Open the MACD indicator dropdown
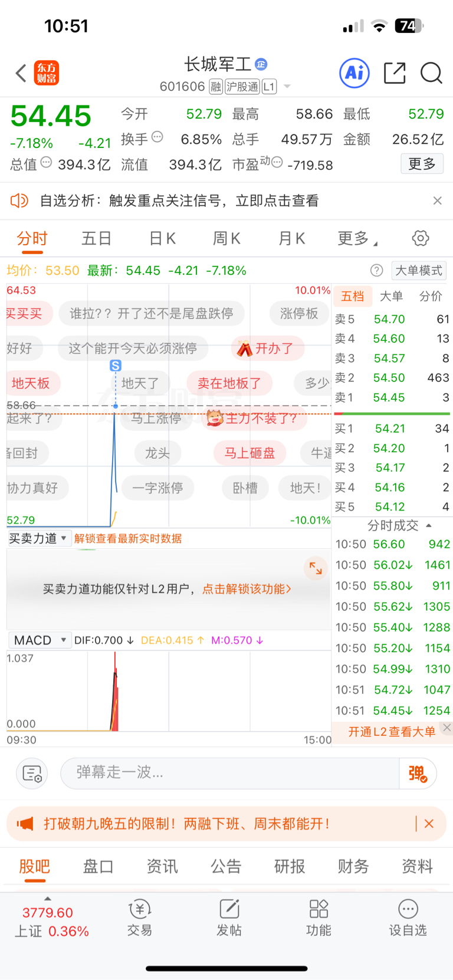This screenshot has width=453, height=980. [x=40, y=640]
